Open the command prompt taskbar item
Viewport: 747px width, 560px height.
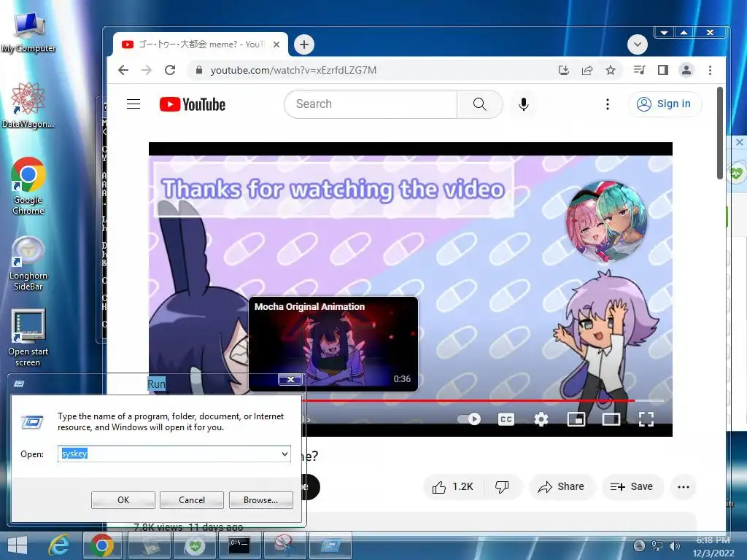(239, 545)
